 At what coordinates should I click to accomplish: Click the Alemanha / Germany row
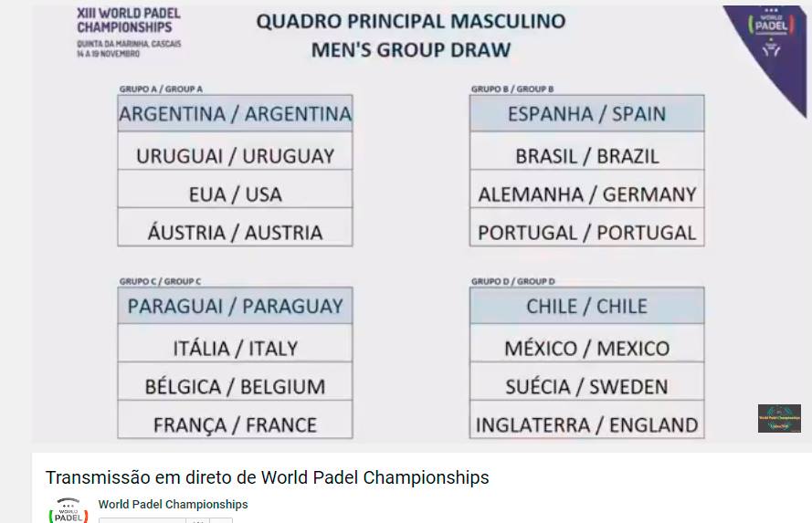click(x=586, y=189)
